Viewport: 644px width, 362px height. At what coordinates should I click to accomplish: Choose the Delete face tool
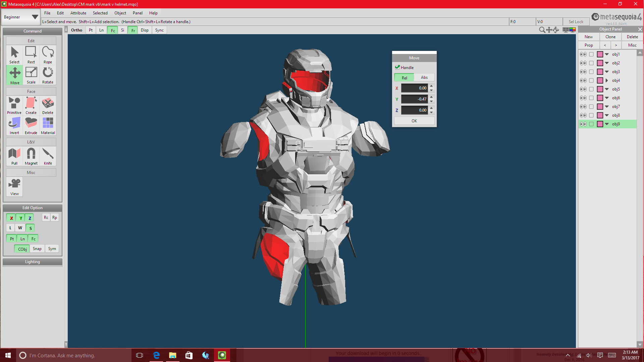point(48,106)
